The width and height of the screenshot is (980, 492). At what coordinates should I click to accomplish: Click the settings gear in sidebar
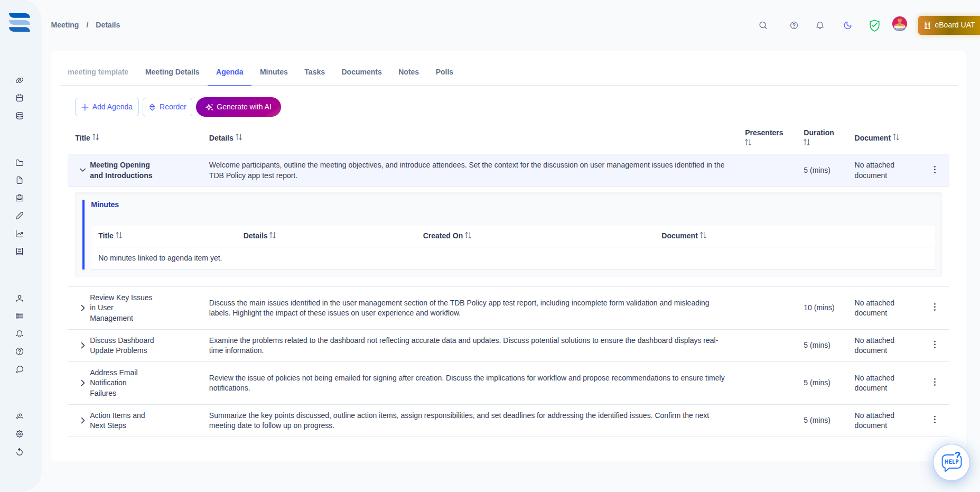(x=20, y=434)
